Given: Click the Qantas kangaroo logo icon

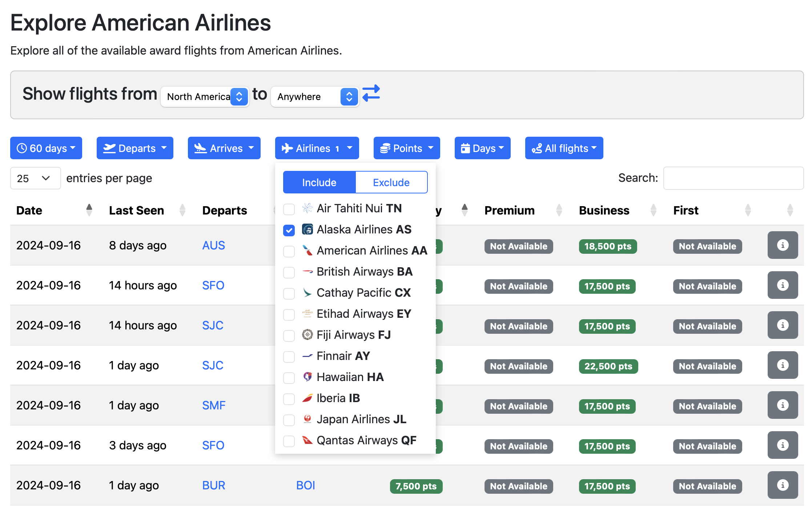Looking at the screenshot, I should 307,440.
